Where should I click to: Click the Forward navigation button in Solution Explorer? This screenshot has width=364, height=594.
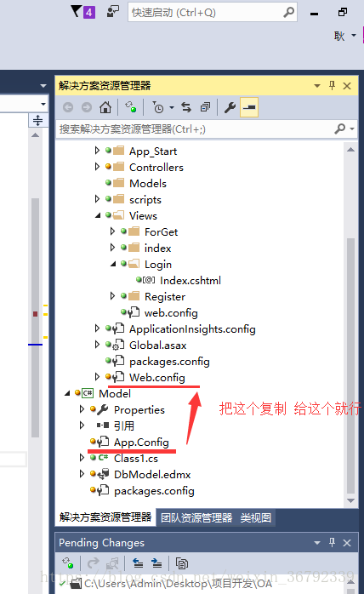tap(87, 107)
